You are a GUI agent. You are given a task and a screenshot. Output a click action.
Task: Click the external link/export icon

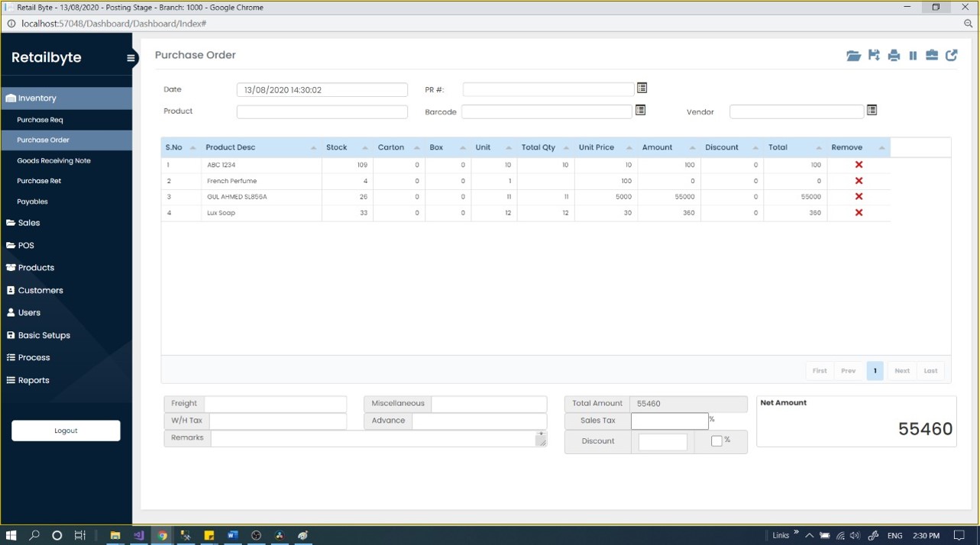[x=952, y=56]
